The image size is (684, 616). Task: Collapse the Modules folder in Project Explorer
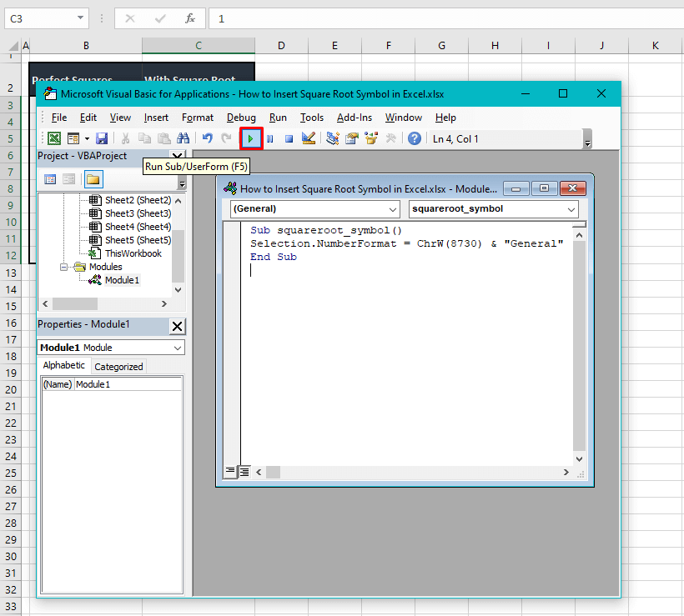tap(64, 266)
